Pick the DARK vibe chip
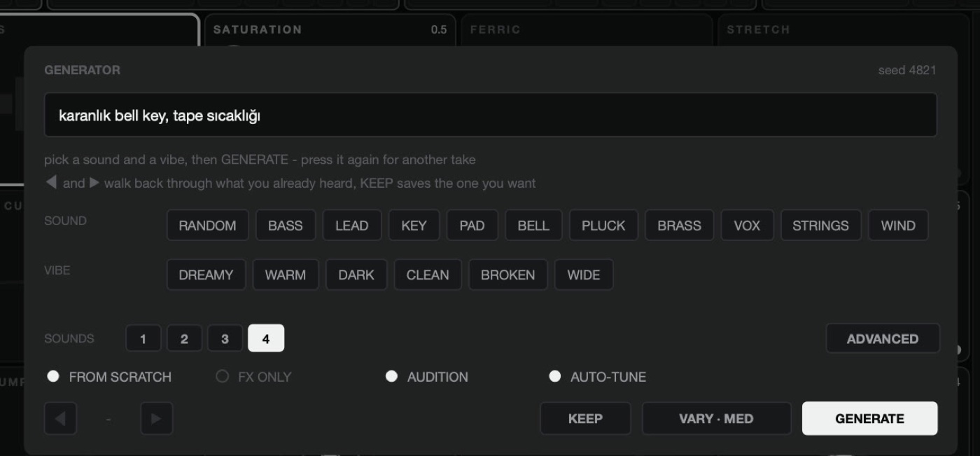The height and width of the screenshot is (456, 980). pyautogui.click(x=356, y=275)
